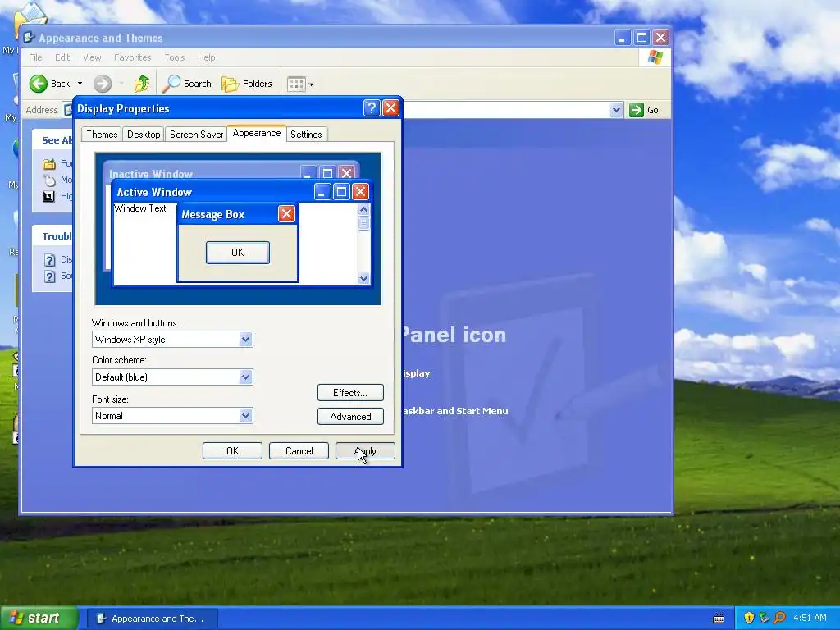Click the 4:51 AM taskbar clock

(810, 618)
